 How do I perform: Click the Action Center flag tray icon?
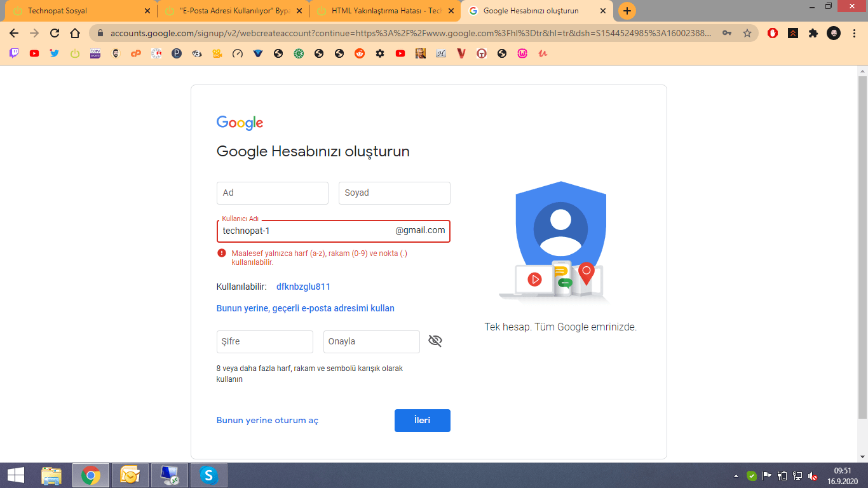(767, 475)
